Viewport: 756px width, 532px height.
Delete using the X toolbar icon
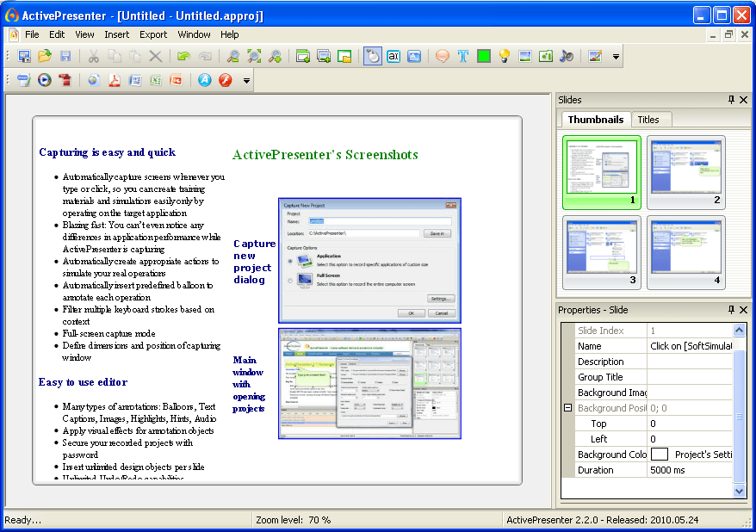155,56
